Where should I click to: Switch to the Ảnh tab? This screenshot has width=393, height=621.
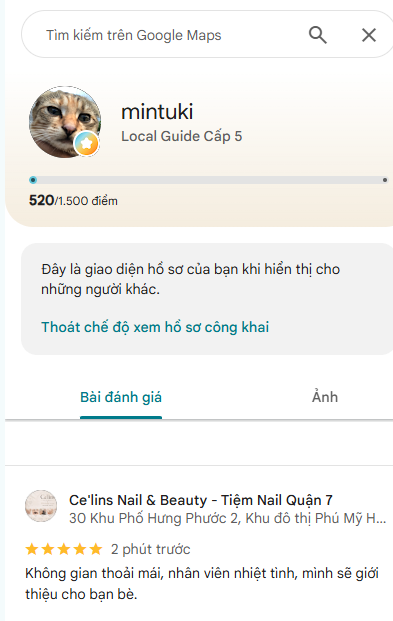[x=325, y=397]
